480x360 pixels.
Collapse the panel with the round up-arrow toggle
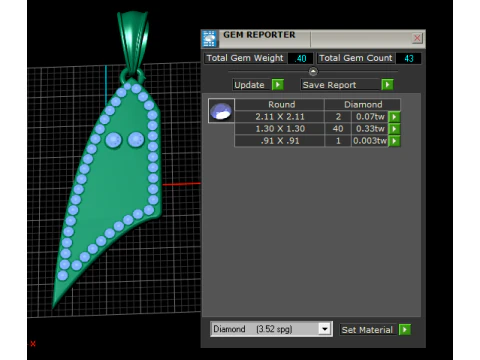[x=313, y=71]
